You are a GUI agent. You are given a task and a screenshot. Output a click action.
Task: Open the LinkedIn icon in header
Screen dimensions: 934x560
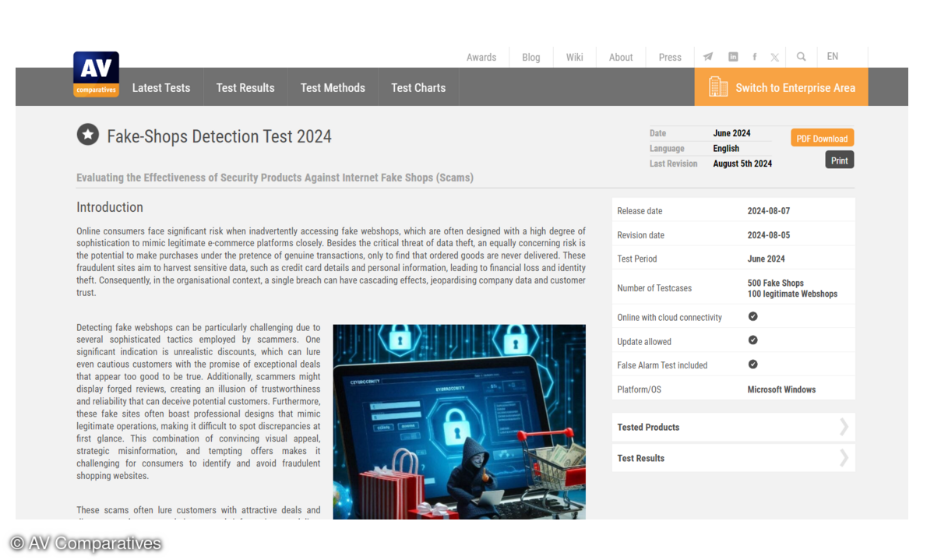coord(733,57)
